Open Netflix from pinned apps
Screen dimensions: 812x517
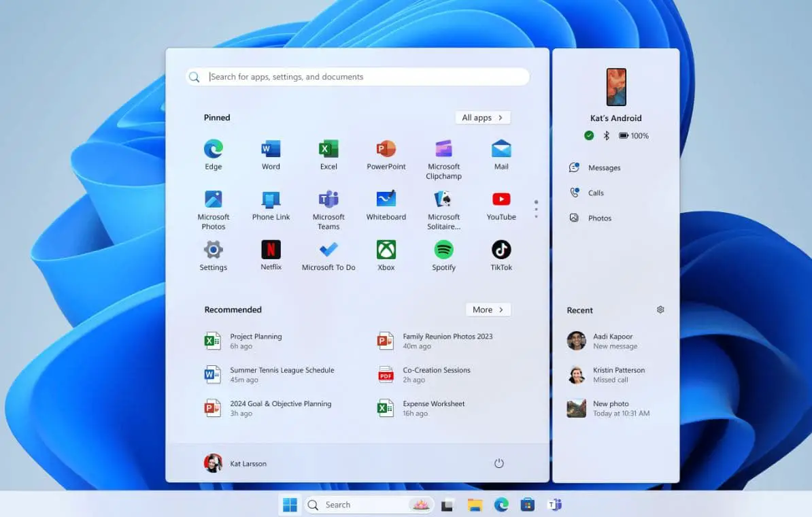point(271,249)
